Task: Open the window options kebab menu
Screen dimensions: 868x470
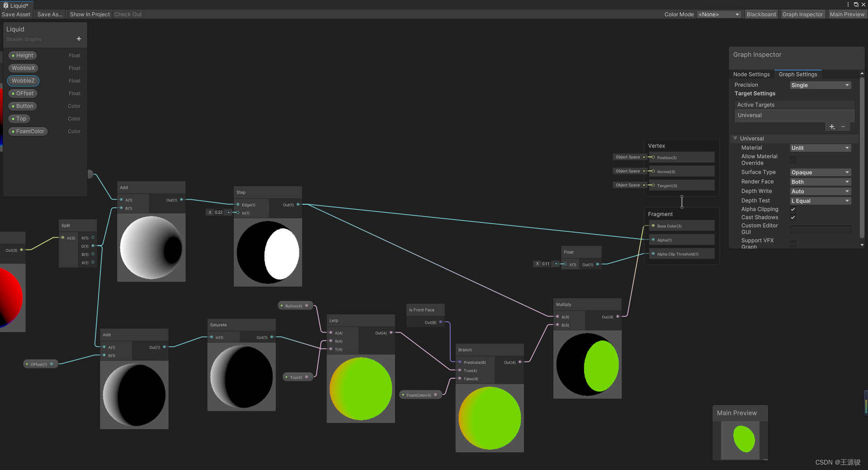Action: coord(848,5)
